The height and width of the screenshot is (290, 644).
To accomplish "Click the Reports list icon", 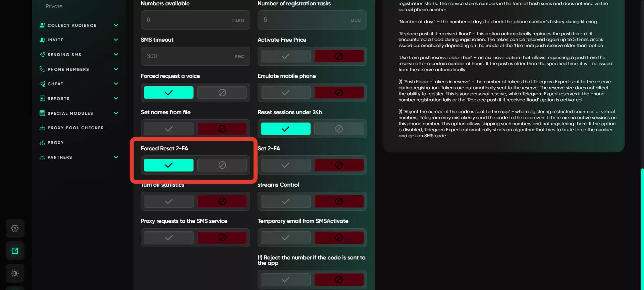I will (42, 98).
